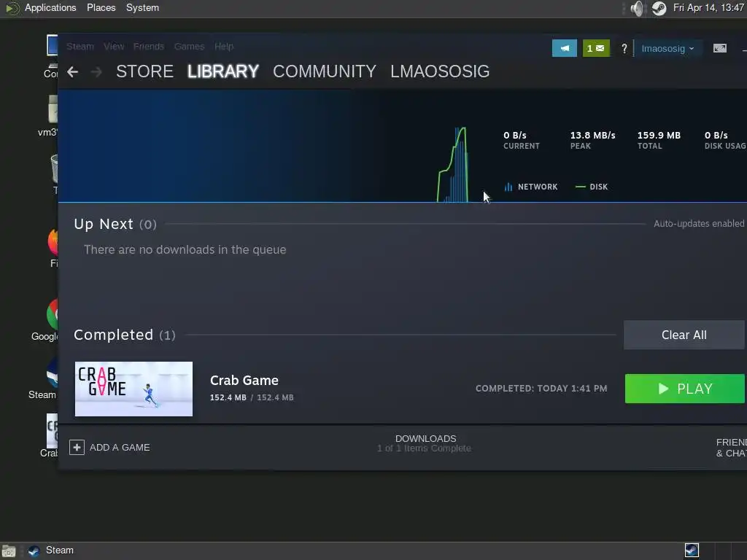Switch to the LIBRARY tab
Image resolution: width=747 pixels, height=560 pixels.
click(223, 71)
